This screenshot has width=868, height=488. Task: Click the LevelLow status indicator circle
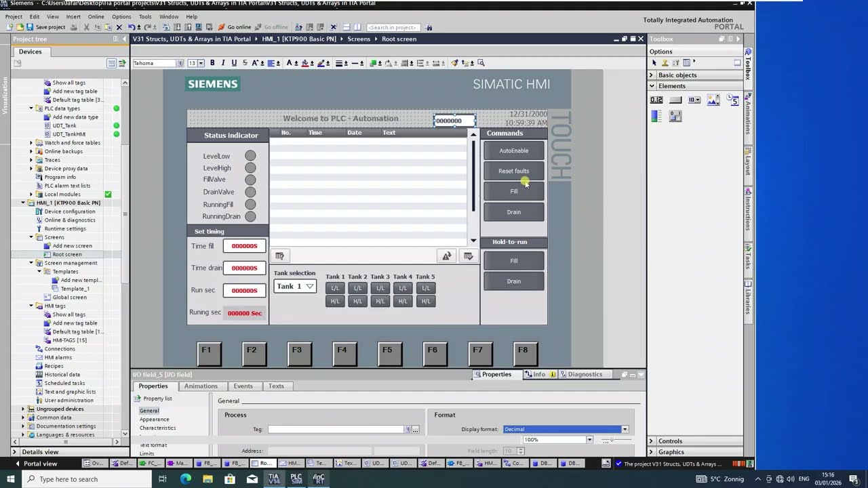pos(250,156)
